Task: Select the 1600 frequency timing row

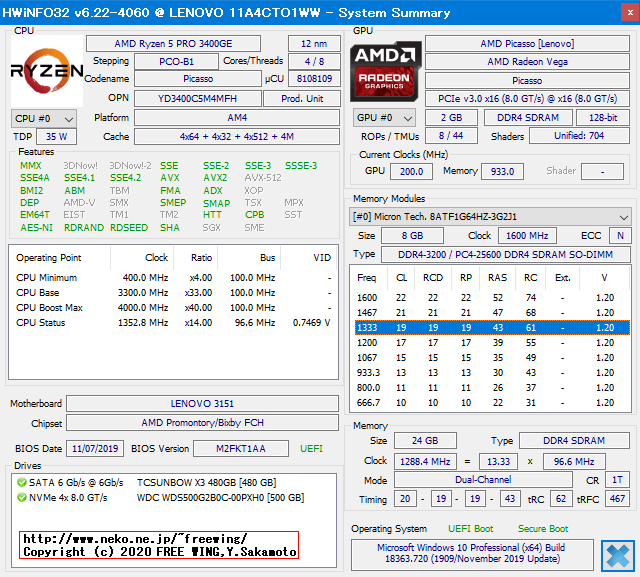Action: 492,297
